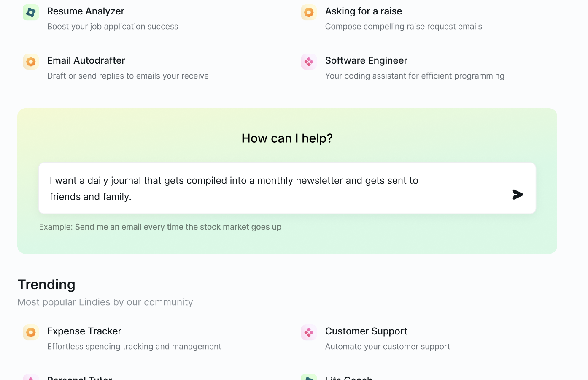Screen dimensions: 588x380
Task: Select the Email Autodrafter orange icon
Action: [30, 62]
